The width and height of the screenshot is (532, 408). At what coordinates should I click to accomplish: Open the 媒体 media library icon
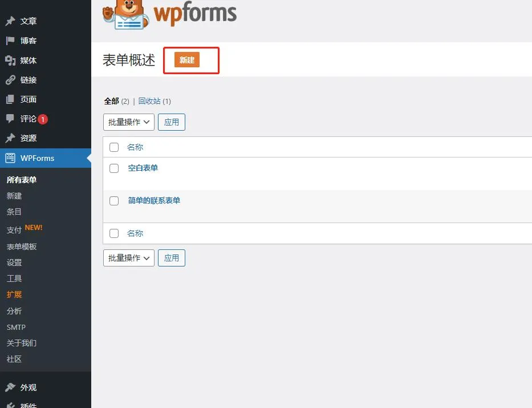10,60
